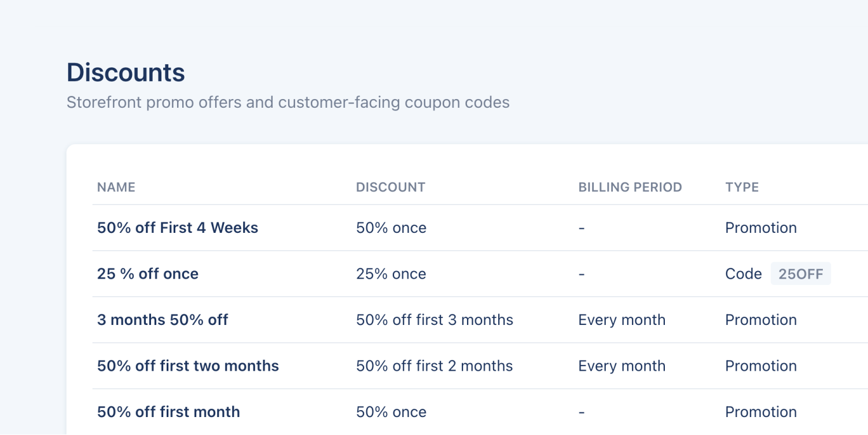Viewport: 868px width, 435px height.
Task: Click the Code type label for 25 % off once
Action: click(743, 273)
